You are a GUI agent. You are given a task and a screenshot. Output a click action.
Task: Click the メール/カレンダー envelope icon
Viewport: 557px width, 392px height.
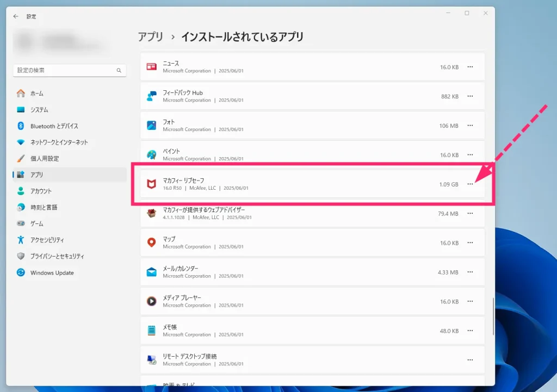pos(152,272)
